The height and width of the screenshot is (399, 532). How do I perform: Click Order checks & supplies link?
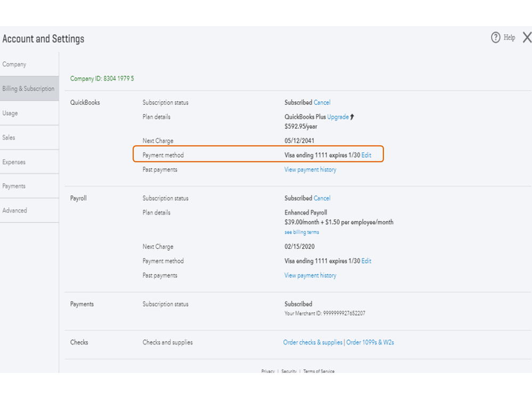tap(313, 343)
